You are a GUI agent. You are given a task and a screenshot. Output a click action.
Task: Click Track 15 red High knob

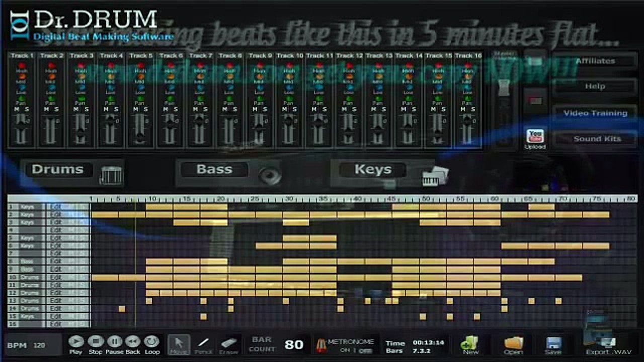(x=437, y=65)
